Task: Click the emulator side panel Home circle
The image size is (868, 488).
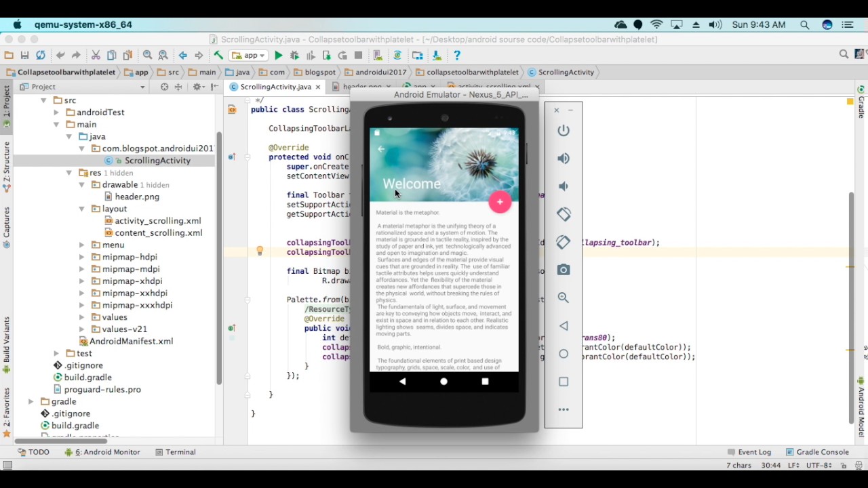Action: coord(564,354)
